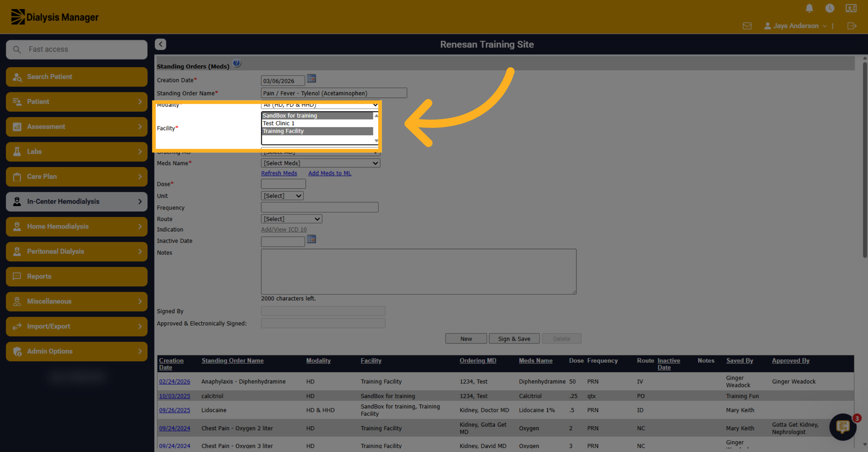The image size is (868, 452).
Task: Open the Route select dropdown
Action: (x=292, y=219)
